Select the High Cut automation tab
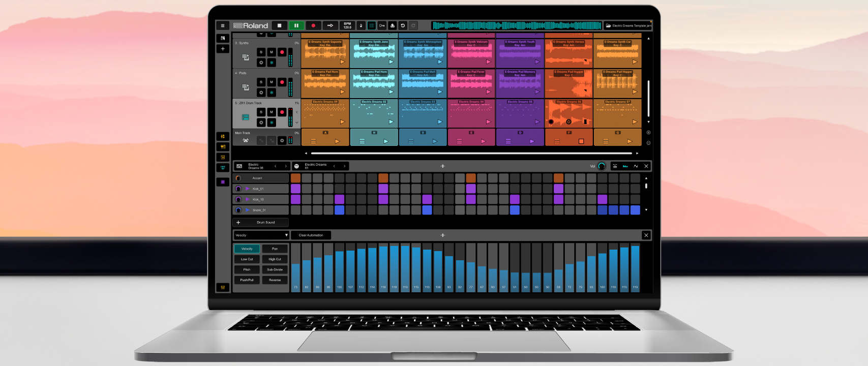This screenshot has height=366, width=868. [x=275, y=259]
